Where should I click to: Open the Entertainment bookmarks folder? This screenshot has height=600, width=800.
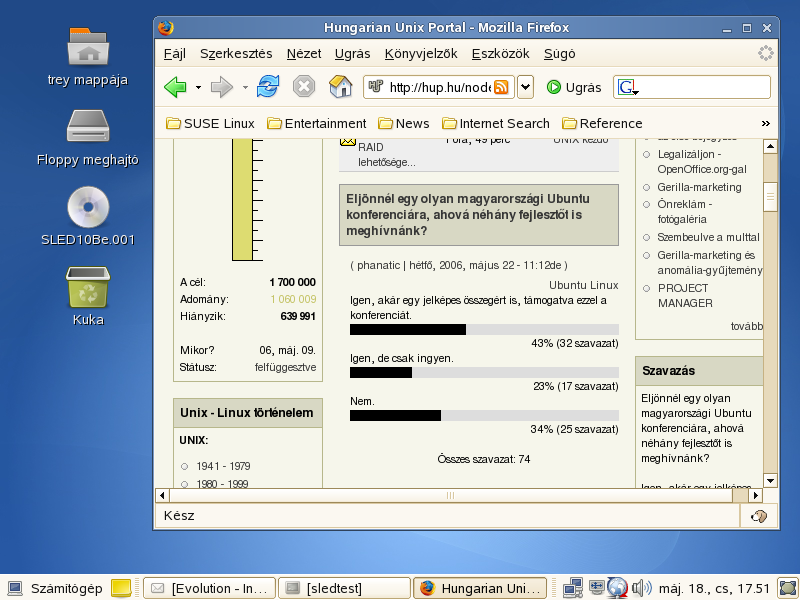pyautogui.click(x=316, y=123)
